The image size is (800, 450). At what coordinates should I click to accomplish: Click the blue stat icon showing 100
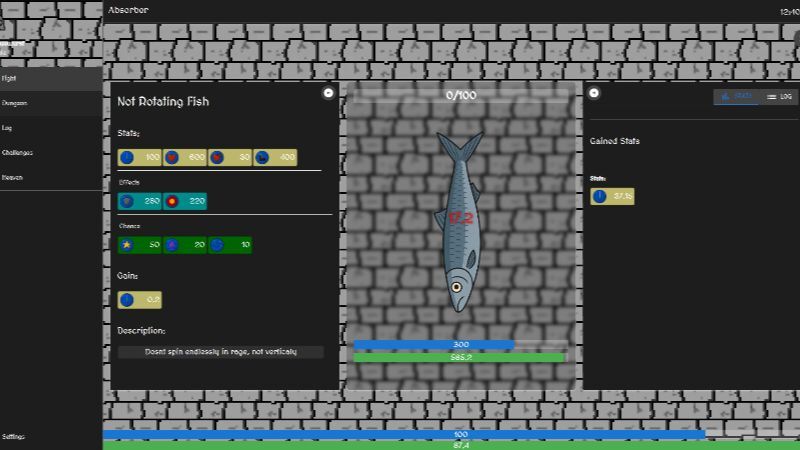(x=127, y=157)
